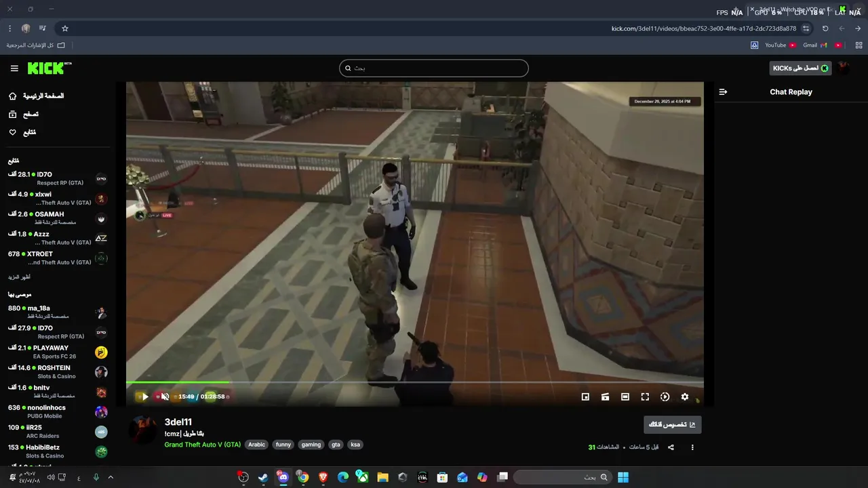Open recommended channel HabibiBetz
This screenshot has width=868, height=488.
point(58,451)
